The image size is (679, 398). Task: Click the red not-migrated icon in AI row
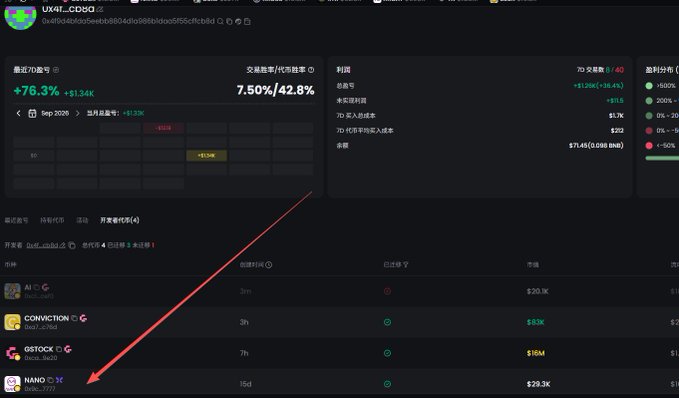click(x=388, y=291)
